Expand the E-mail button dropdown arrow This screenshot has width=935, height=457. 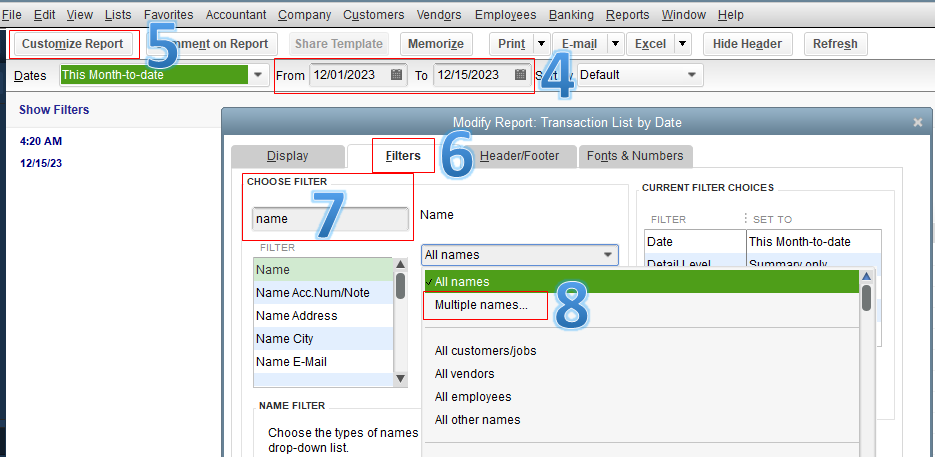[616, 44]
